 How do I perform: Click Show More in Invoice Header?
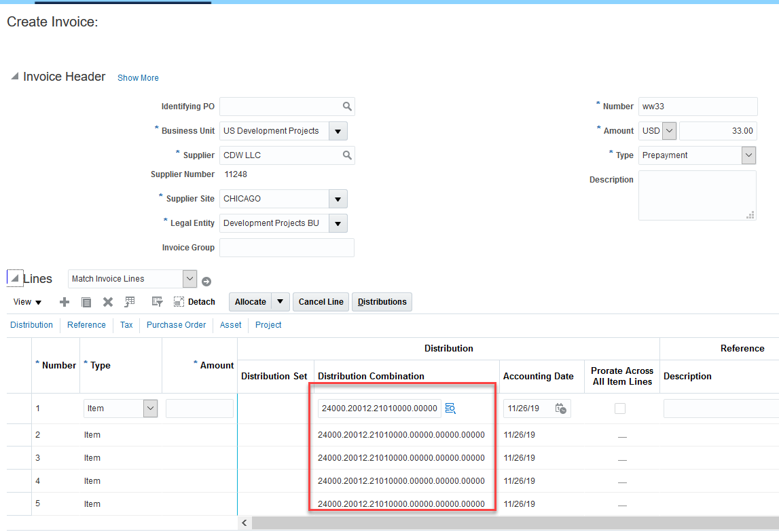(138, 77)
